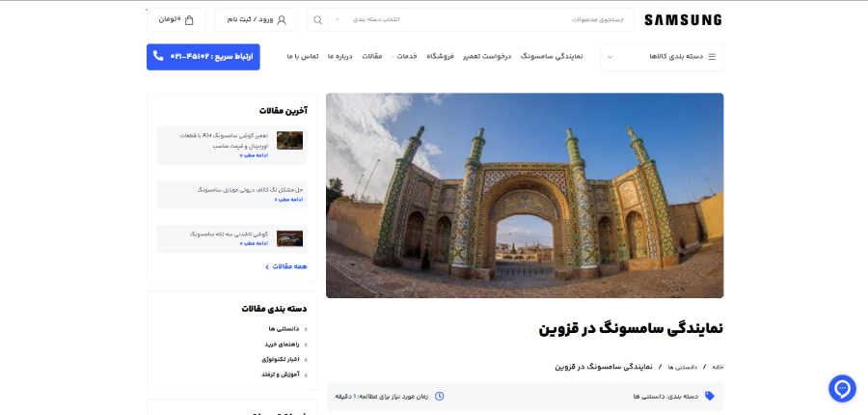Open article حل مشکل لگ کالاف دیوتی title

pyautogui.click(x=250, y=189)
